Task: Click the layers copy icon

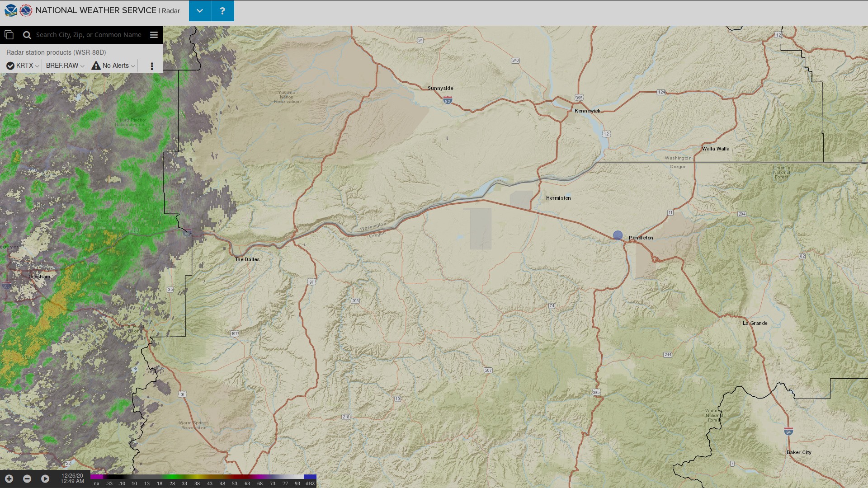Action: (9, 35)
